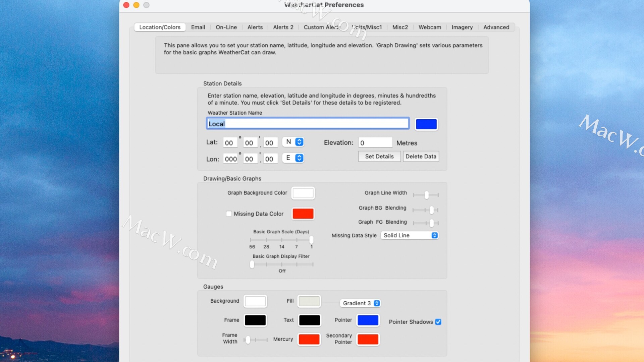The width and height of the screenshot is (644, 362).
Task: Click the station name blue color swatch
Action: tap(426, 124)
